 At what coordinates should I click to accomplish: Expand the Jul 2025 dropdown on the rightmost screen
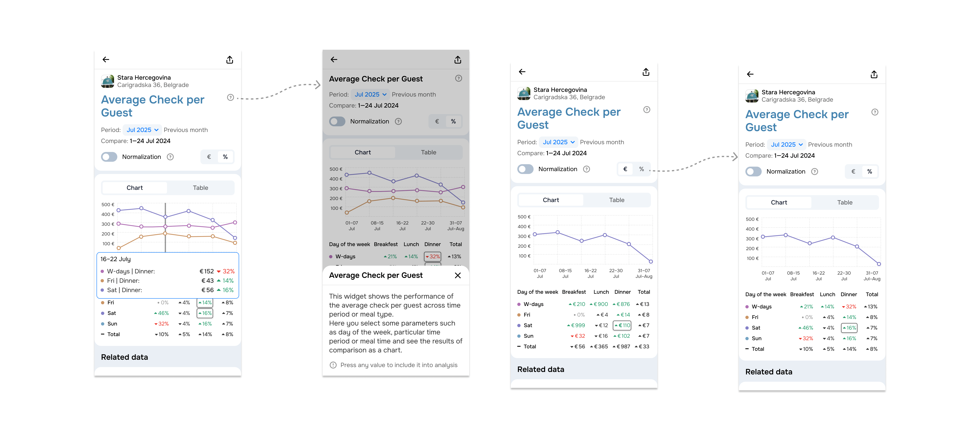(786, 145)
